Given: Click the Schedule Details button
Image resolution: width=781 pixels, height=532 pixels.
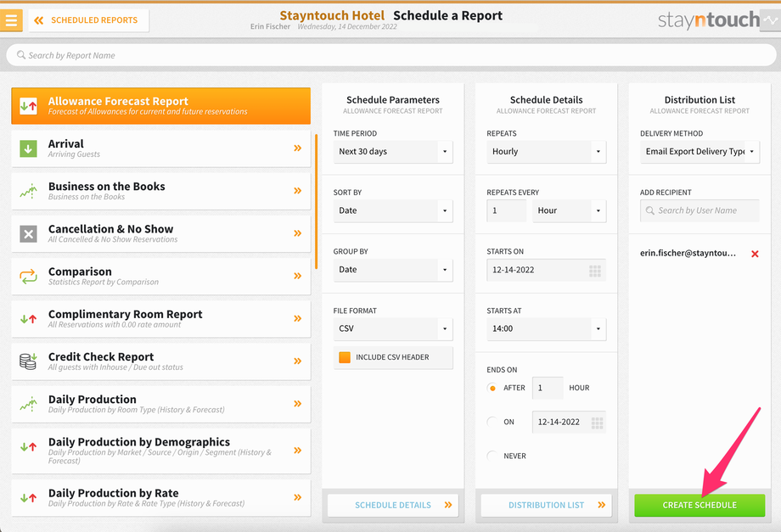Looking at the screenshot, I should pyautogui.click(x=393, y=505).
